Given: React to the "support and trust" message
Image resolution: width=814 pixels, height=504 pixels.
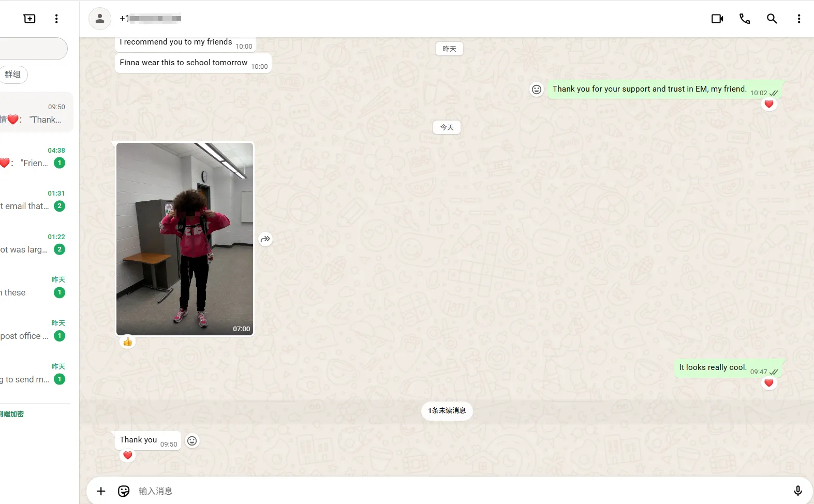Looking at the screenshot, I should point(537,90).
